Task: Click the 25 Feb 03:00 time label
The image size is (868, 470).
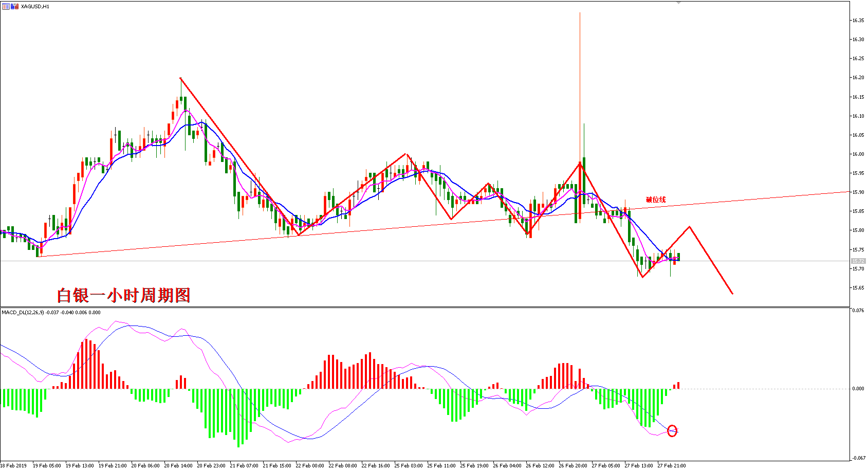Action: (409, 466)
